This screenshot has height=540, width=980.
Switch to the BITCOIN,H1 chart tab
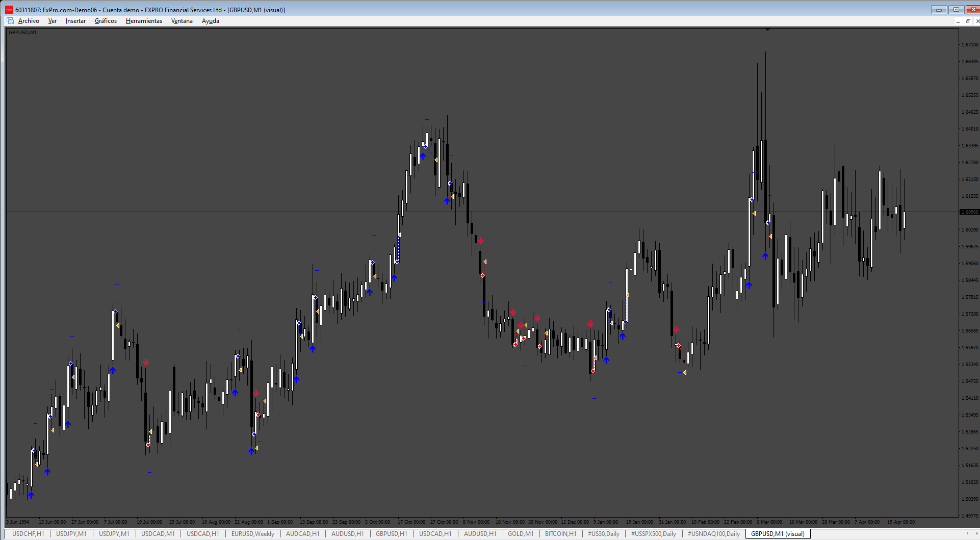pyautogui.click(x=560, y=534)
